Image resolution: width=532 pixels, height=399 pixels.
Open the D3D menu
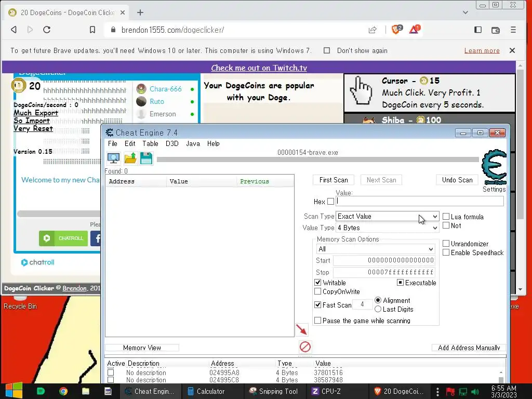(172, 143)
